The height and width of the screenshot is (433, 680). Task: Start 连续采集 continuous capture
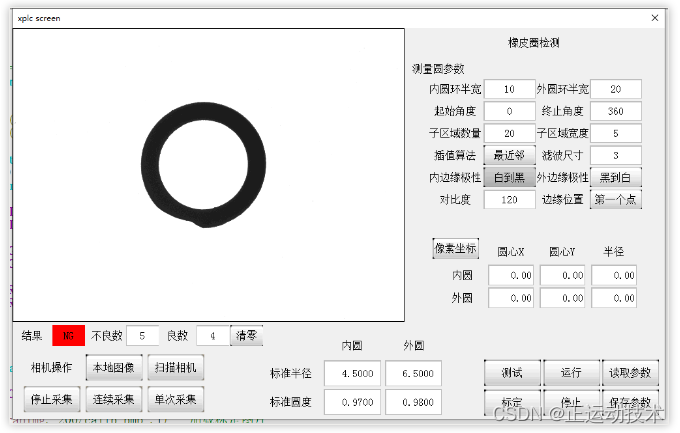(x=114, y=399)
